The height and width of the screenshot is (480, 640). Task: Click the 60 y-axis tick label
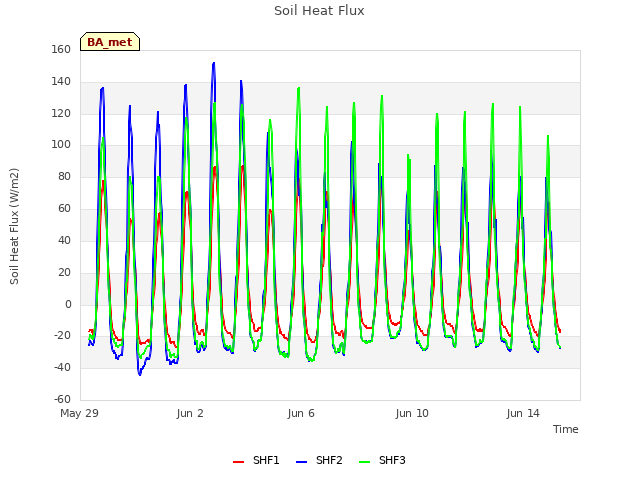64,208
